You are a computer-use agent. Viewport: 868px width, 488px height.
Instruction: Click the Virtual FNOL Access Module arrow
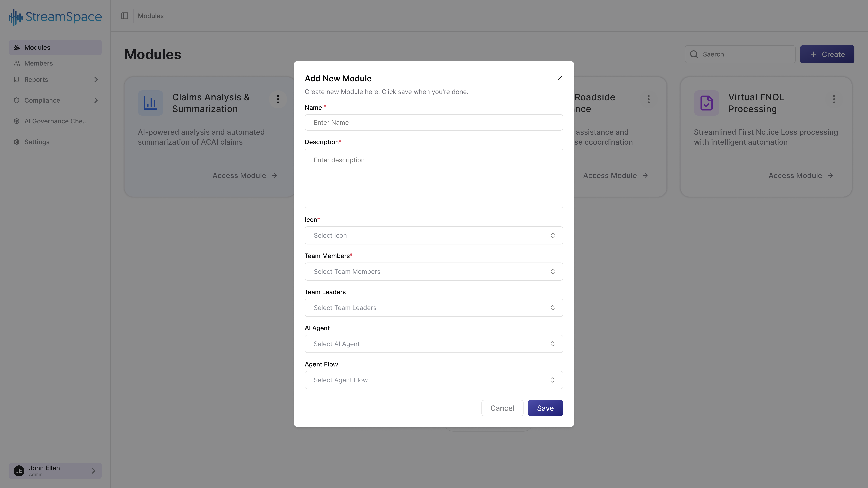[831, 175]
